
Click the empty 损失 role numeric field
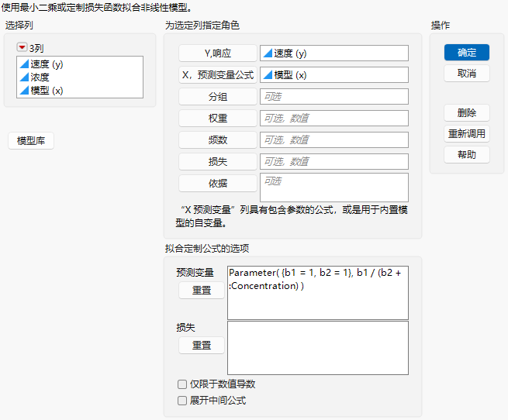click(x=334, y=162)
